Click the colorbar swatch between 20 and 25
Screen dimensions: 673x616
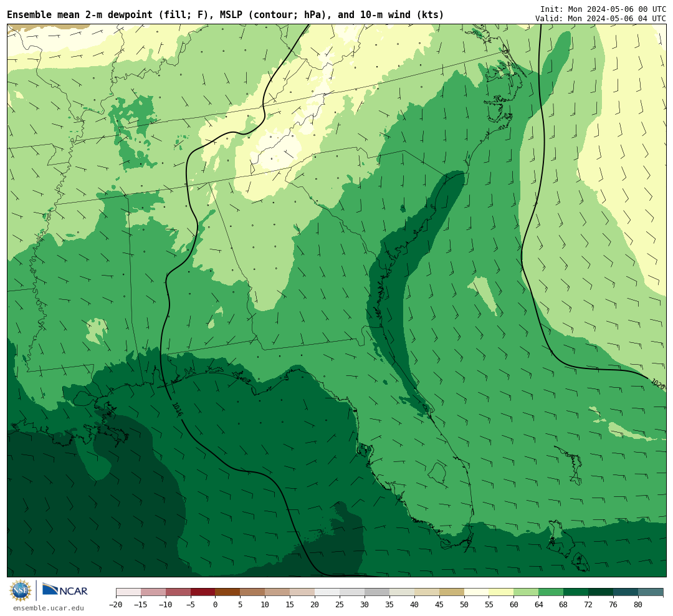click(328, 592)
